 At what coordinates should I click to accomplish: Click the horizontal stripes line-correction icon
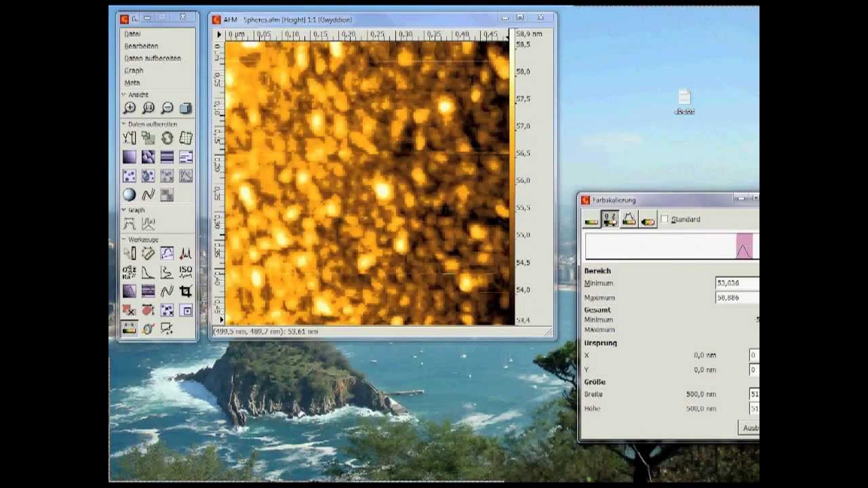(167, 157)
